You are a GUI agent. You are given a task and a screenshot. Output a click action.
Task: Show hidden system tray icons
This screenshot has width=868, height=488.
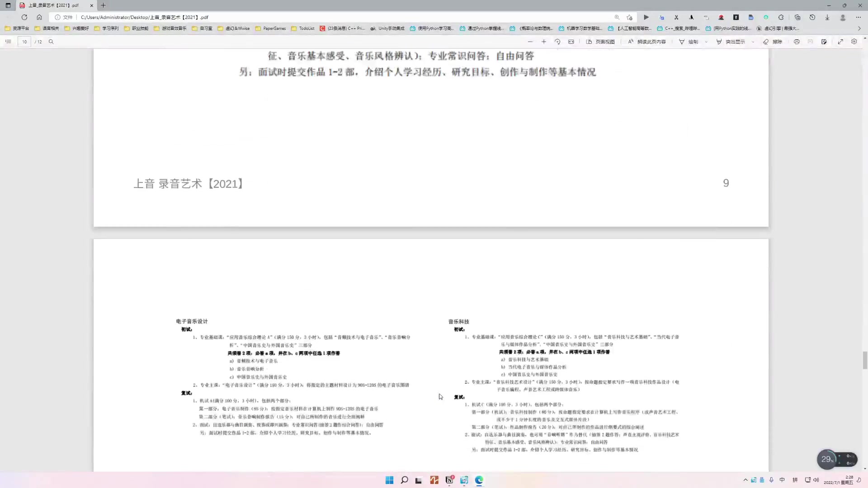[x=745, y=480]
